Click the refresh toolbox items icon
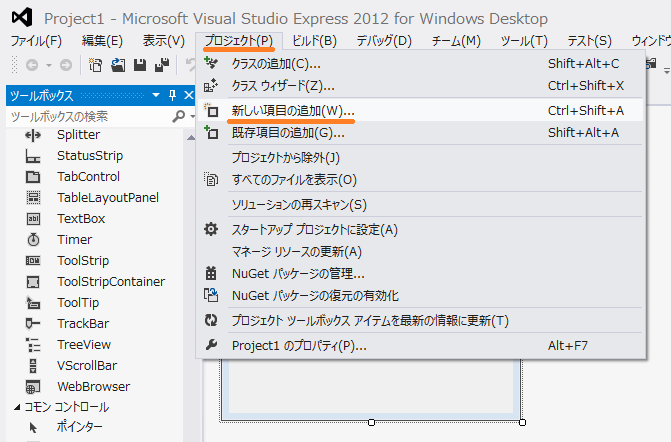 click(x=211, y=320)
